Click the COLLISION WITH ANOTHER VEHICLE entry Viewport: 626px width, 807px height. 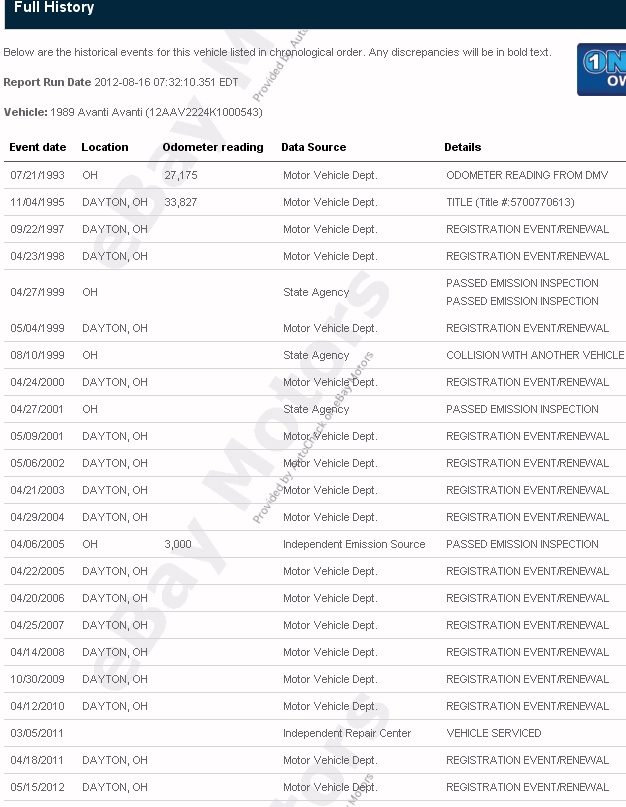[535, 355]
